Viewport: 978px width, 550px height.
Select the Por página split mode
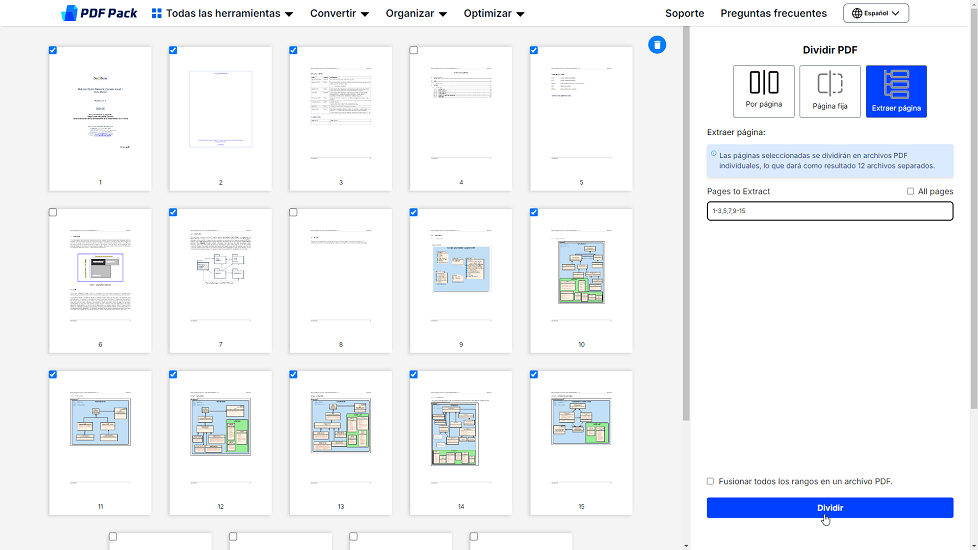[764, 91]
